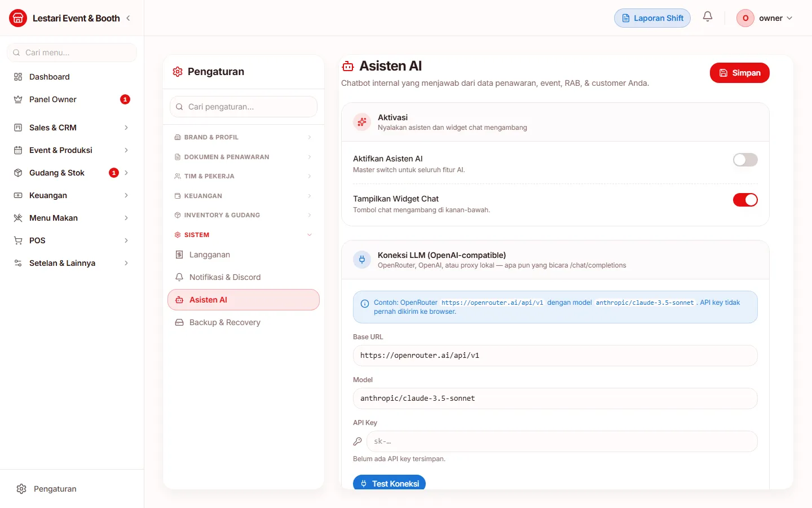Click the Base URL input field

click(x=555, y=356)
